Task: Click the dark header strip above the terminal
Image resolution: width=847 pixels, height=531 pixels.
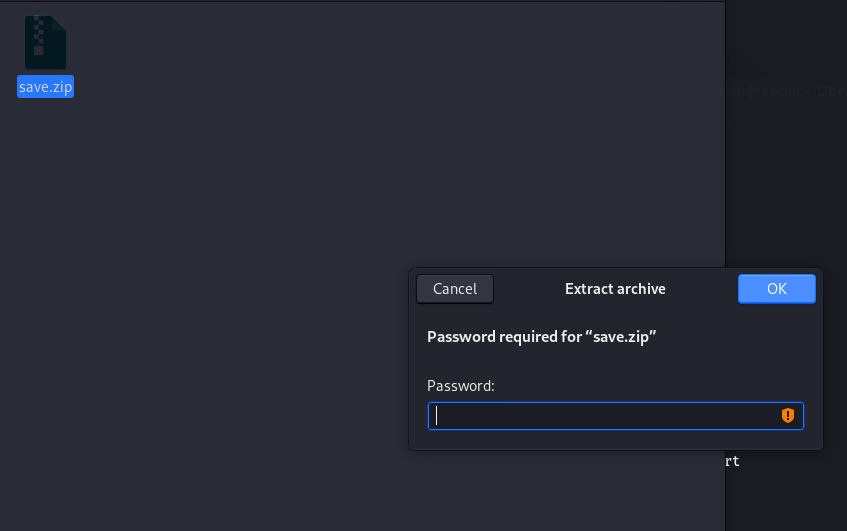Action: click(x=786, y=37)
